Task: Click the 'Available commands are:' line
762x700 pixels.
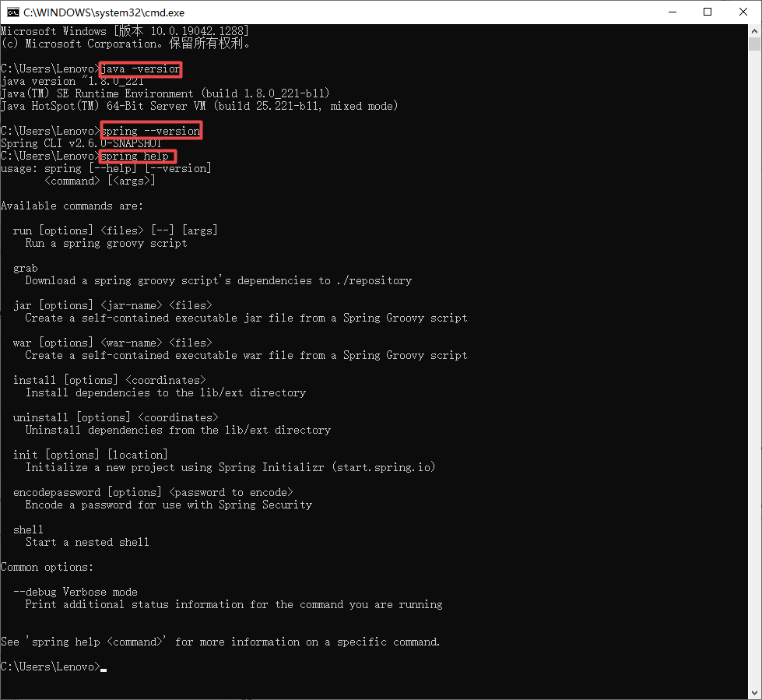Action: click(x=72, y=206)
